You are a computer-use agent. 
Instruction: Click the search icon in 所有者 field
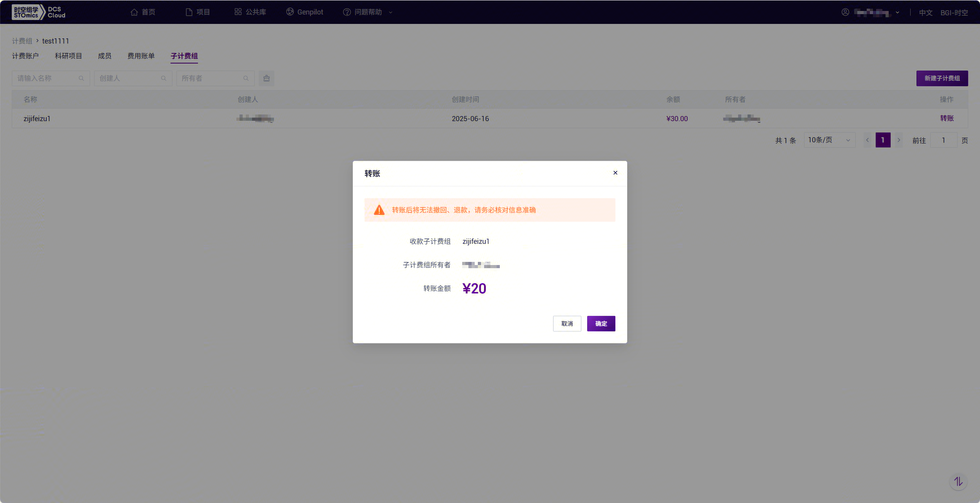point(246,78)
